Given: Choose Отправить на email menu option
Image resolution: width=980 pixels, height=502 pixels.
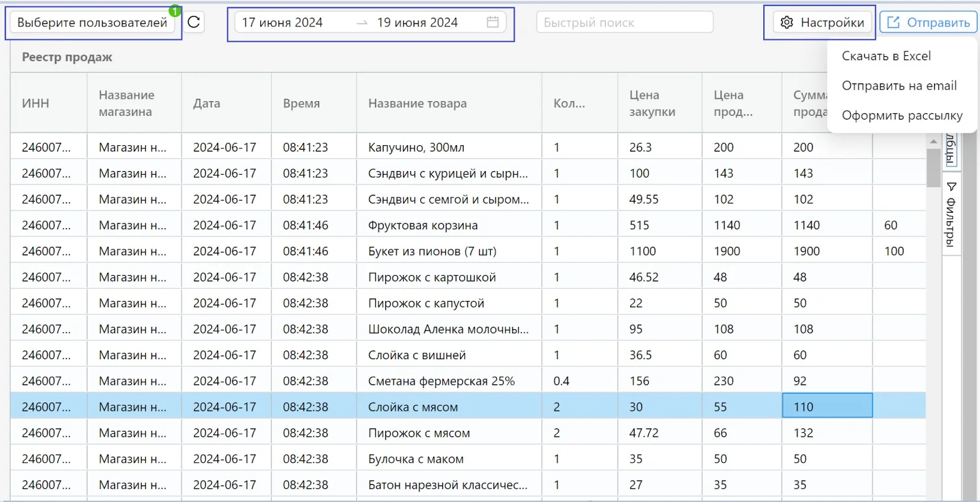Looking at the screenshot, I should 899,86.
